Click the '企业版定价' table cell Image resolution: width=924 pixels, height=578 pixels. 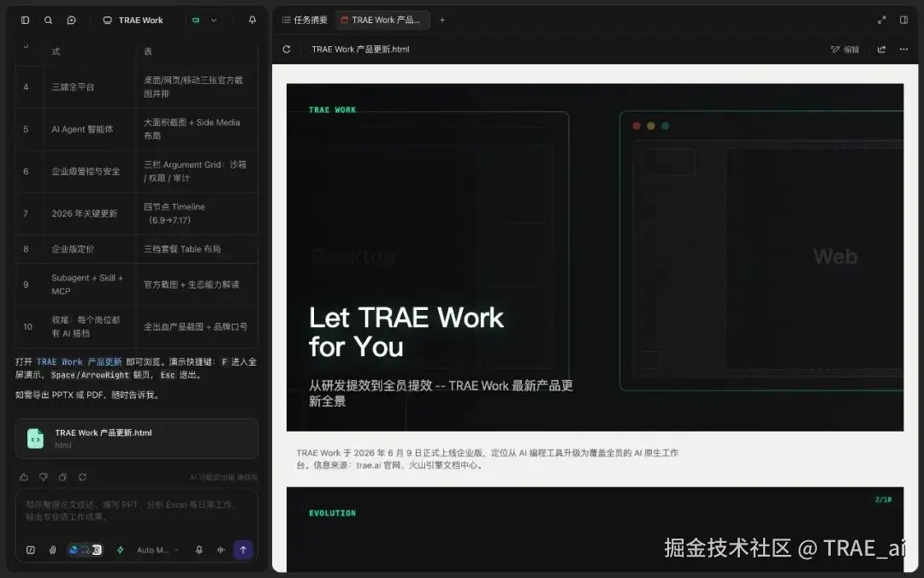(90, 249)
